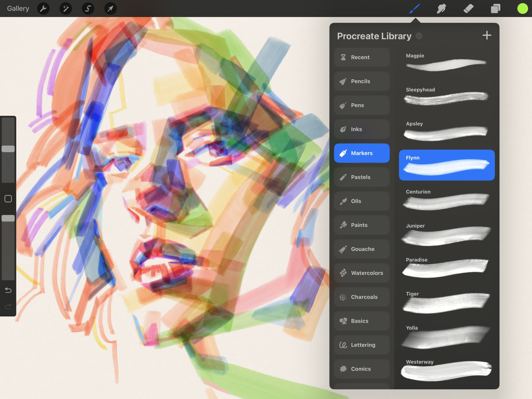Image resolution: width=532 pixels, height=399 pixels.
Task: Tap the Undo arrow in sidebar
Action: point(8,290)
